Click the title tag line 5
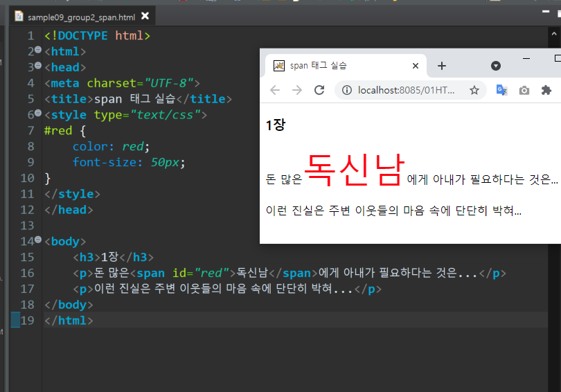 tap(138, 99)
